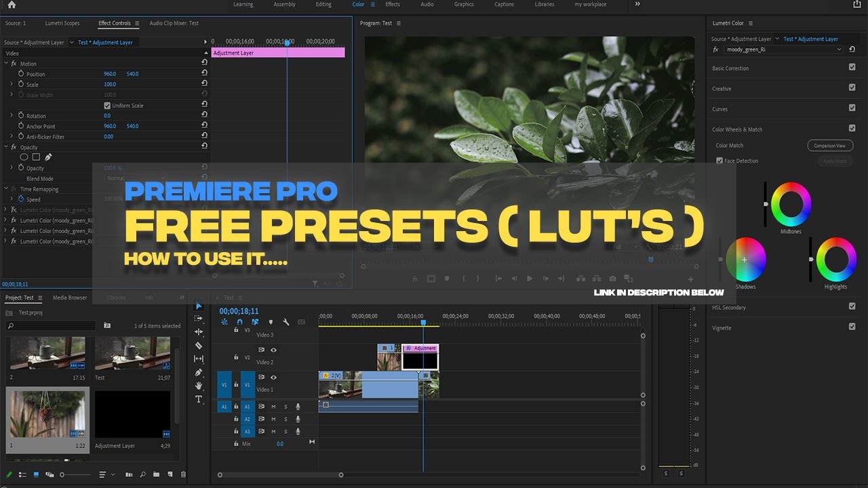Select the Adjustment Layer thumbnail in Project

coord(132,414)
